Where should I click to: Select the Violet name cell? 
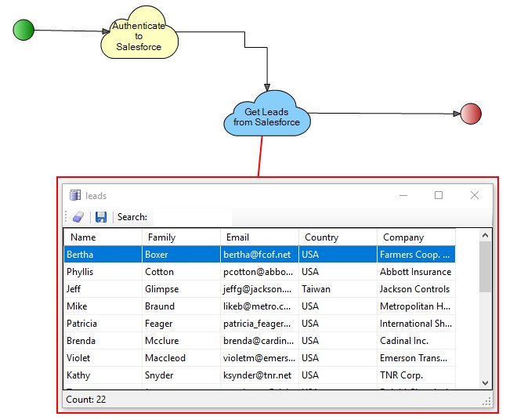click(x=103, y=357)
